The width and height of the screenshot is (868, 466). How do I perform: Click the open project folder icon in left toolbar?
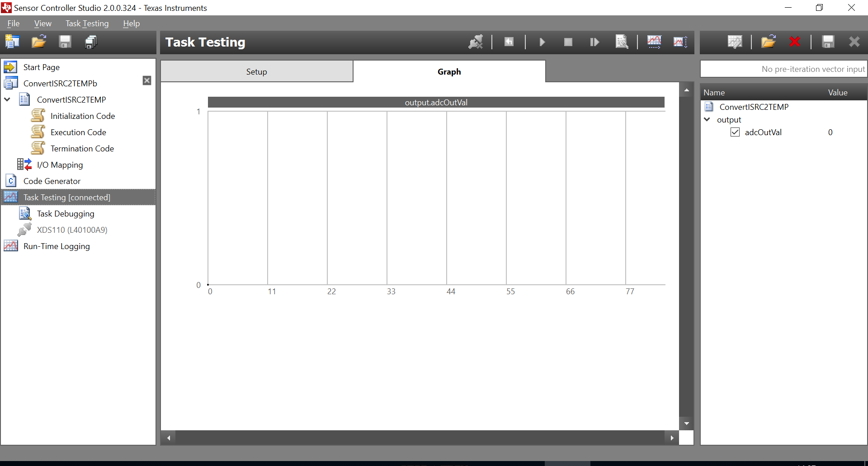click(x=39, y=42)
